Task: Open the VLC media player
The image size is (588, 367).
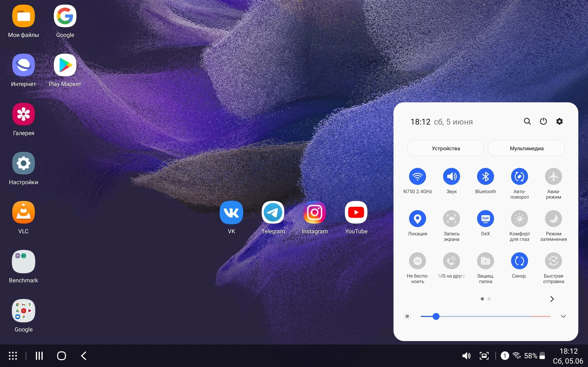Action: coord(23,212)
